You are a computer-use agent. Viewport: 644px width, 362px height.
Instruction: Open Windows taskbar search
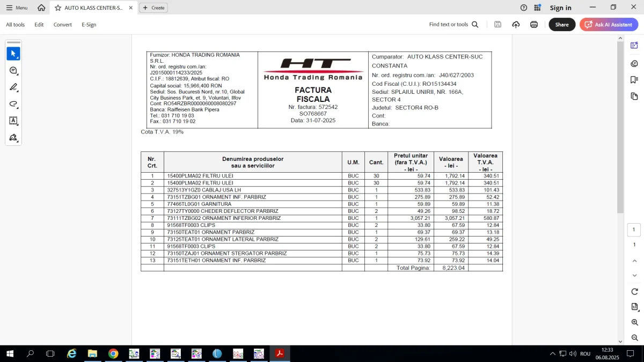pyautogui.click(x=30, y=353)
